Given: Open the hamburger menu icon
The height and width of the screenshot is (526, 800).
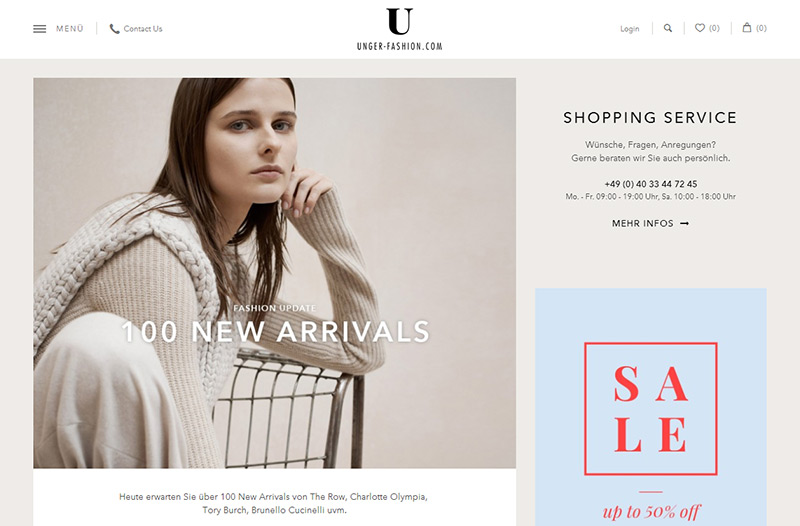Looking at the screenshot, I should (x=39, y=29).
